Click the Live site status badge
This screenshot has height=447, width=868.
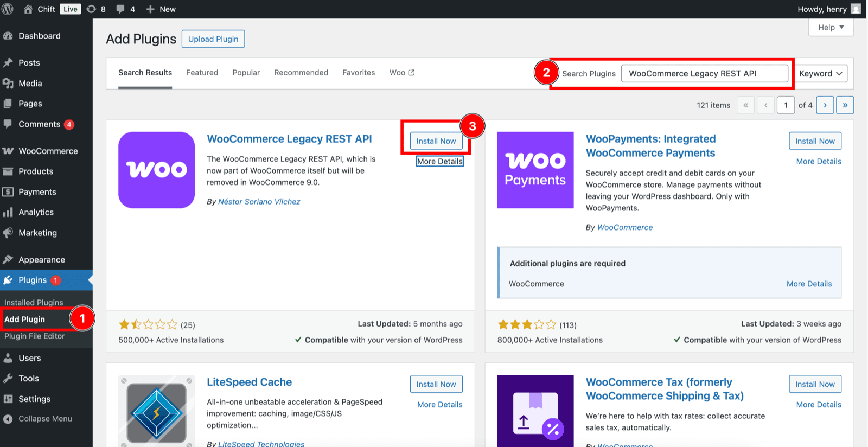[71, 9]
